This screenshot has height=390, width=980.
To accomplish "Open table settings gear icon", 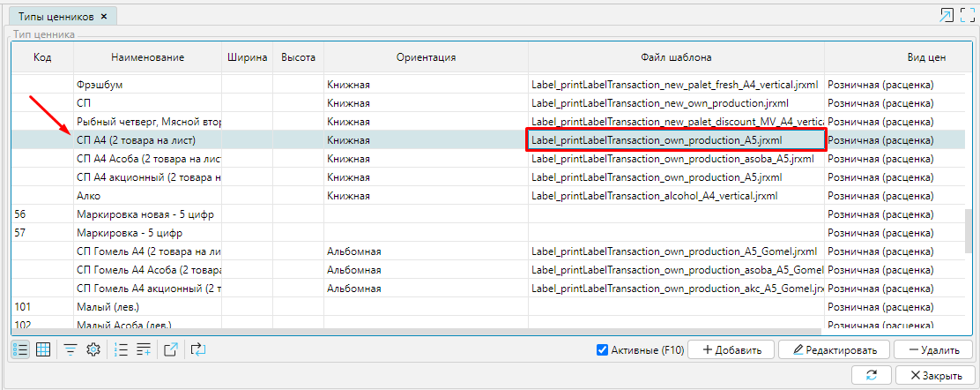I will click(x=93, y=349).
